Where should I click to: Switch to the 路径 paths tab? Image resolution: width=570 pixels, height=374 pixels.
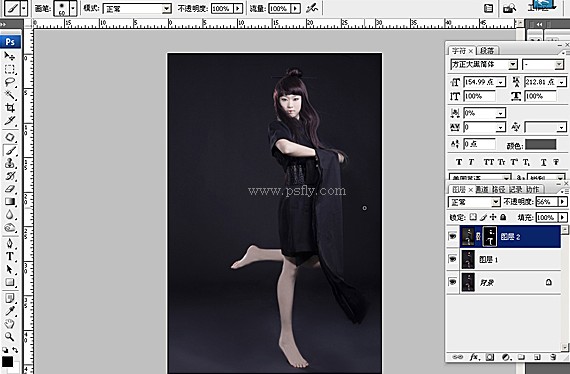499,189
